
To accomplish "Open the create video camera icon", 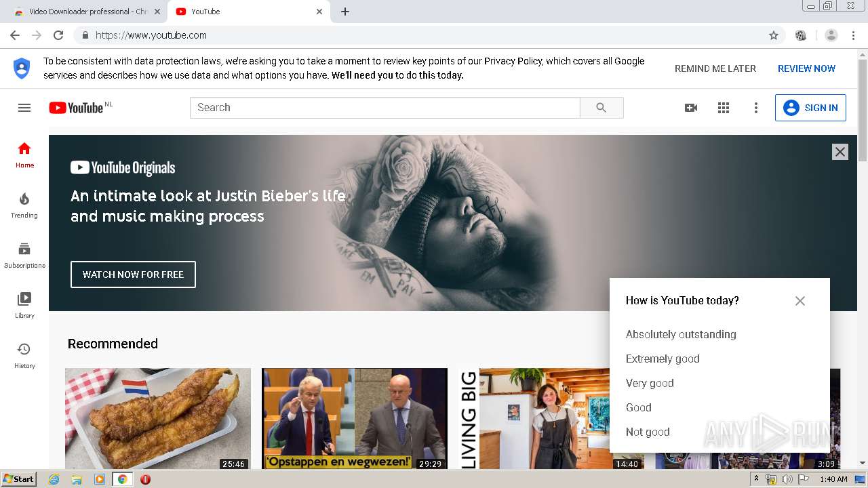I will 691,108.
